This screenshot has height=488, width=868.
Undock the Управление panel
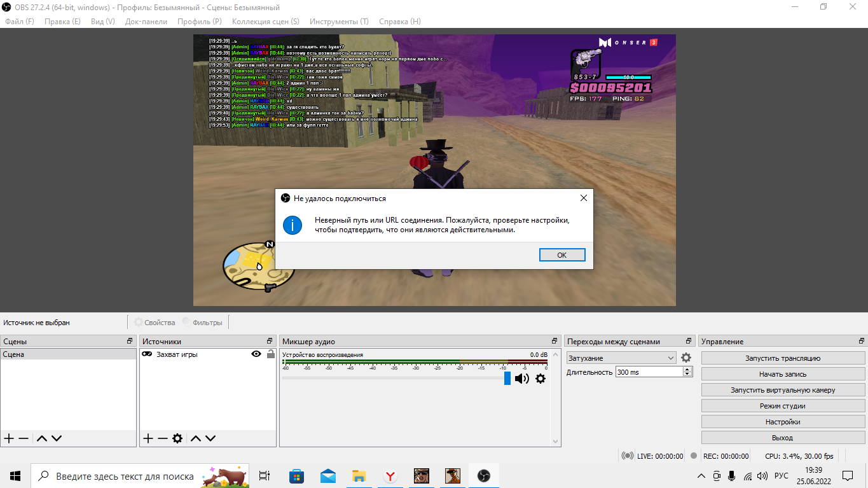(860, 341)
